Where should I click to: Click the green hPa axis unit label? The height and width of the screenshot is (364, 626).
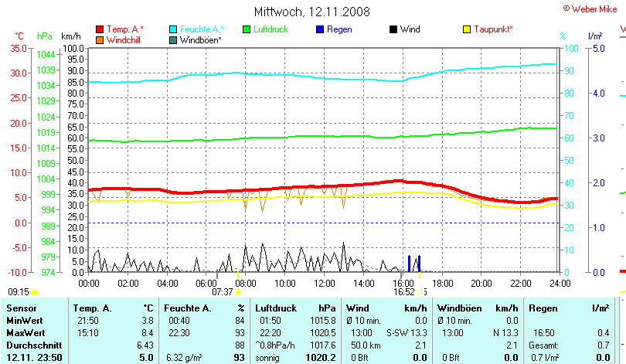45,36
